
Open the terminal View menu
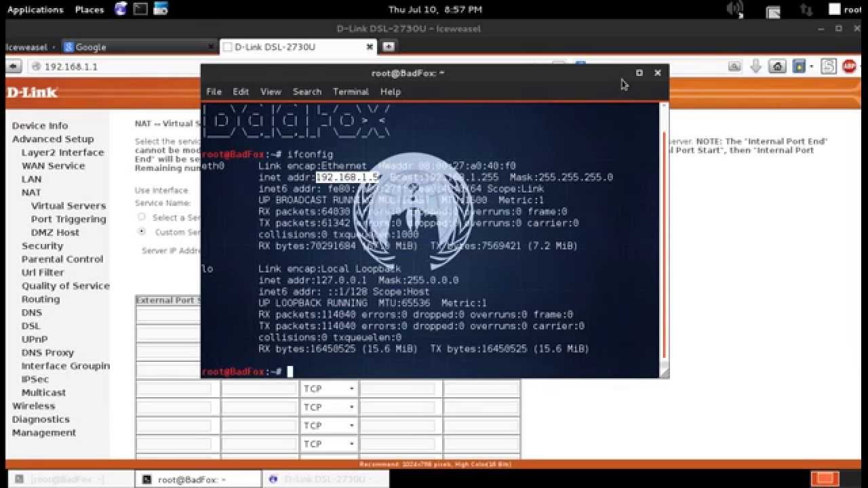pos(271,91)
